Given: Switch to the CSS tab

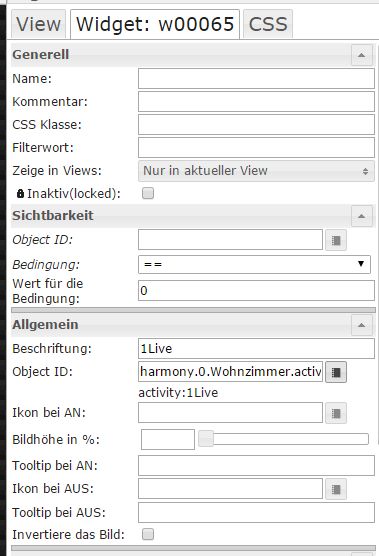Looking at the screenshot, I should pos(268,24).
